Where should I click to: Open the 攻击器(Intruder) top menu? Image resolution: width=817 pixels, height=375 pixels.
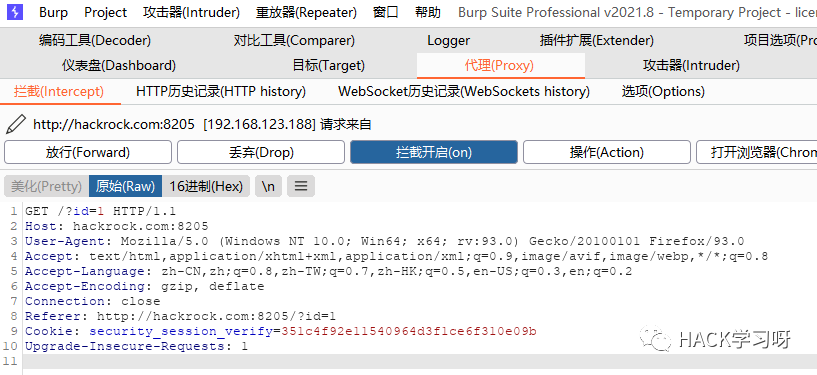pyautogui.click(x=191, y=12)
